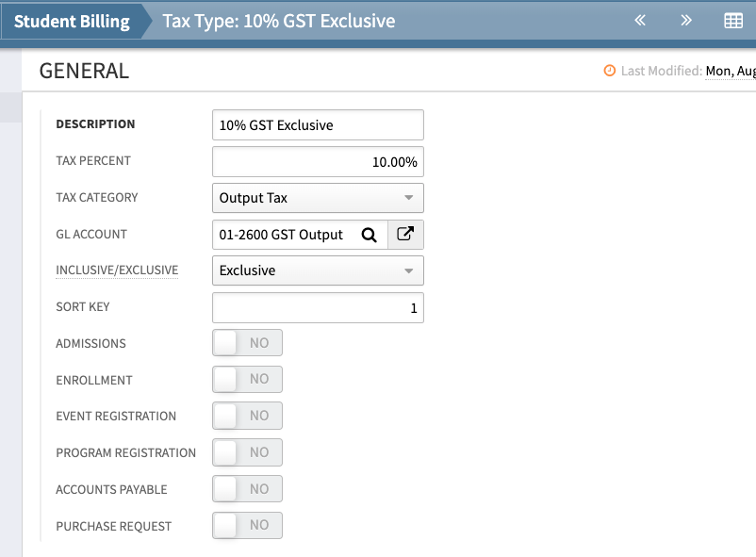756x557 pixels.
Task: Change the Inclusive/Exclusive selection dropdown
Action: 411,270
